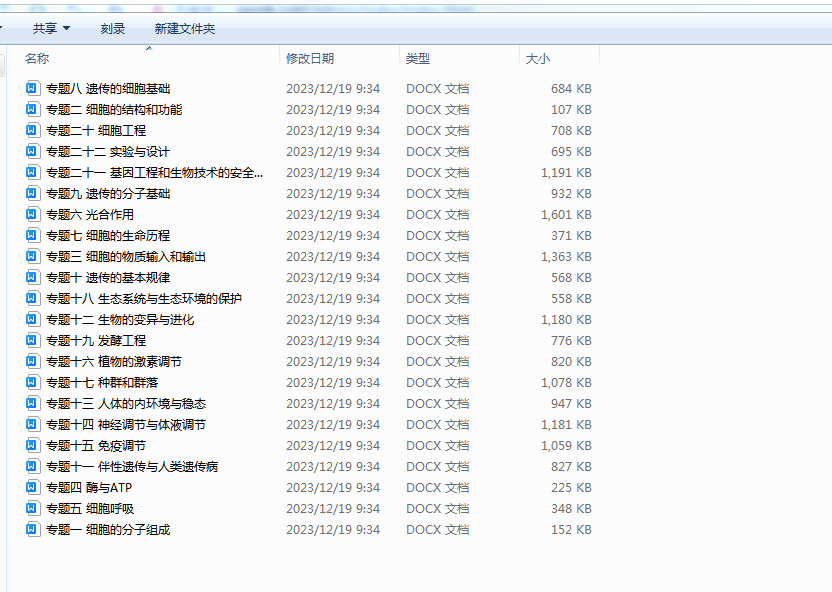Create a folder with 新建文件夹
This screenshot has width=832, height=592.
pos(185,29)
